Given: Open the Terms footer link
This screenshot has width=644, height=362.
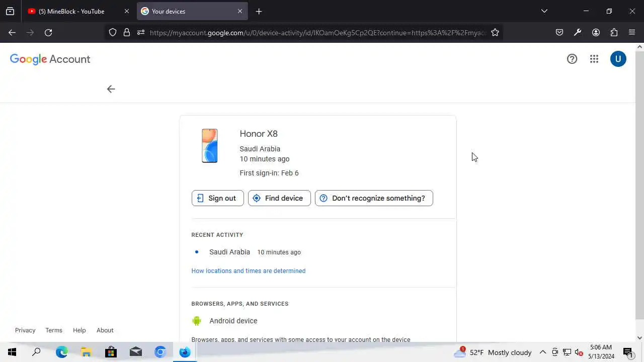Looking at the screenshot, I should pyautogui.click(x=54, y=330).
